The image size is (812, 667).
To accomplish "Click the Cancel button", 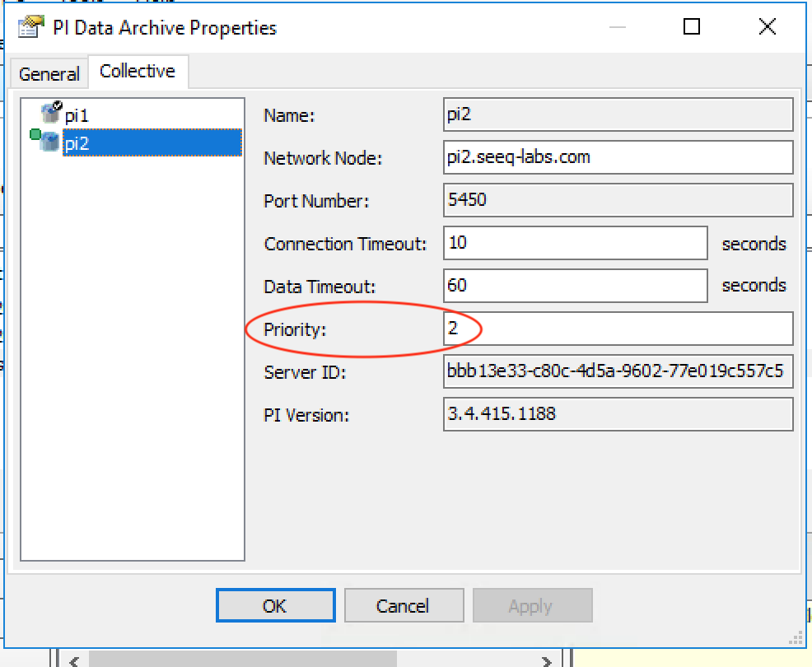I will pos(403,606).
